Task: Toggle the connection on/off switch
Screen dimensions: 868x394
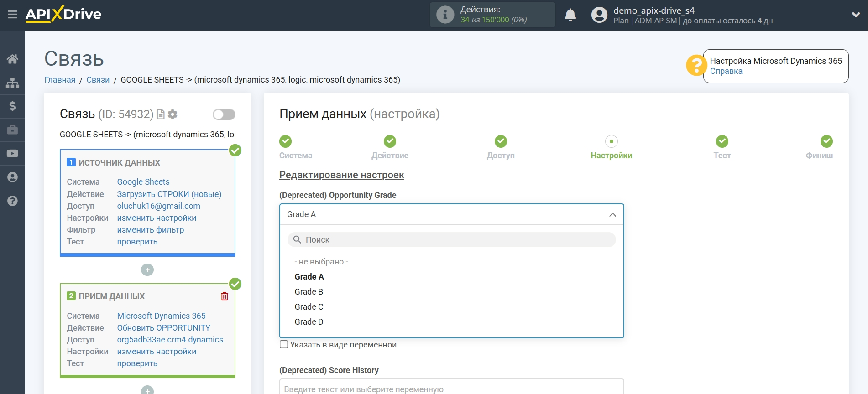Action: 224,114
